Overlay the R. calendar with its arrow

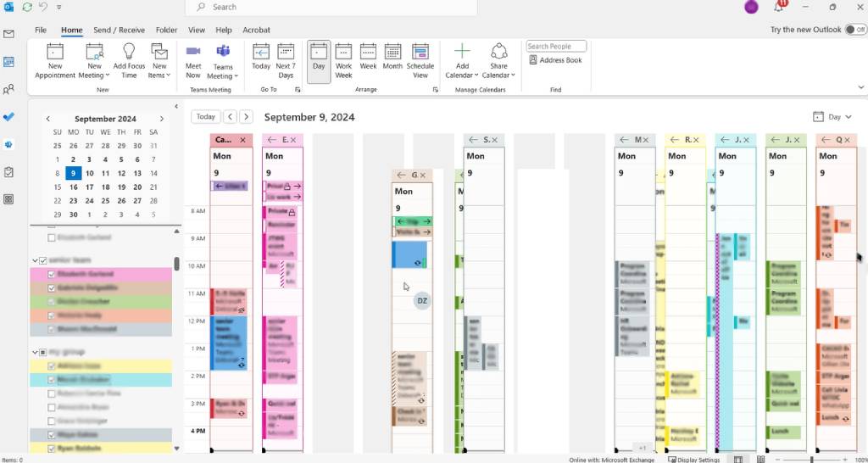(x=675, y=140)
